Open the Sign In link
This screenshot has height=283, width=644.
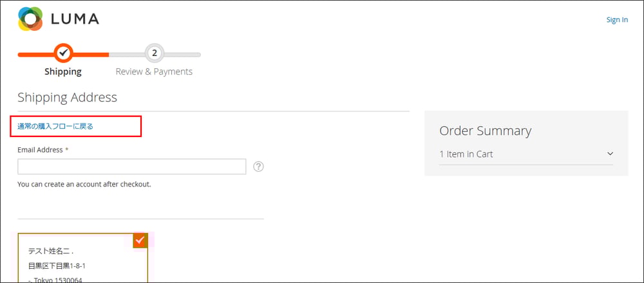coord(617,20)
